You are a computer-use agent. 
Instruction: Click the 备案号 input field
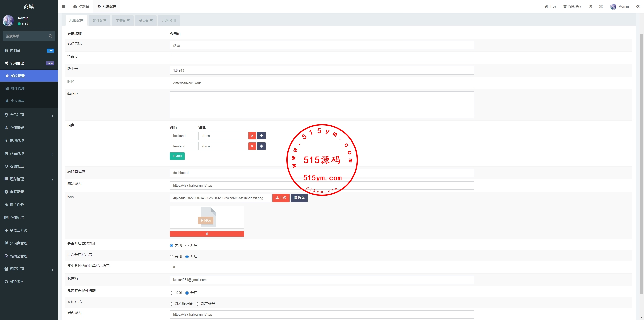[x=322, y=58]
